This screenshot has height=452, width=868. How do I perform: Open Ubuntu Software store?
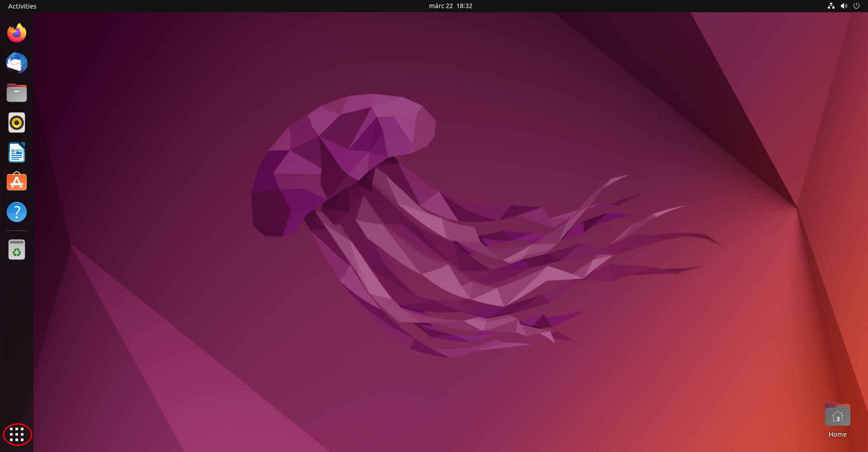(17, 182)
